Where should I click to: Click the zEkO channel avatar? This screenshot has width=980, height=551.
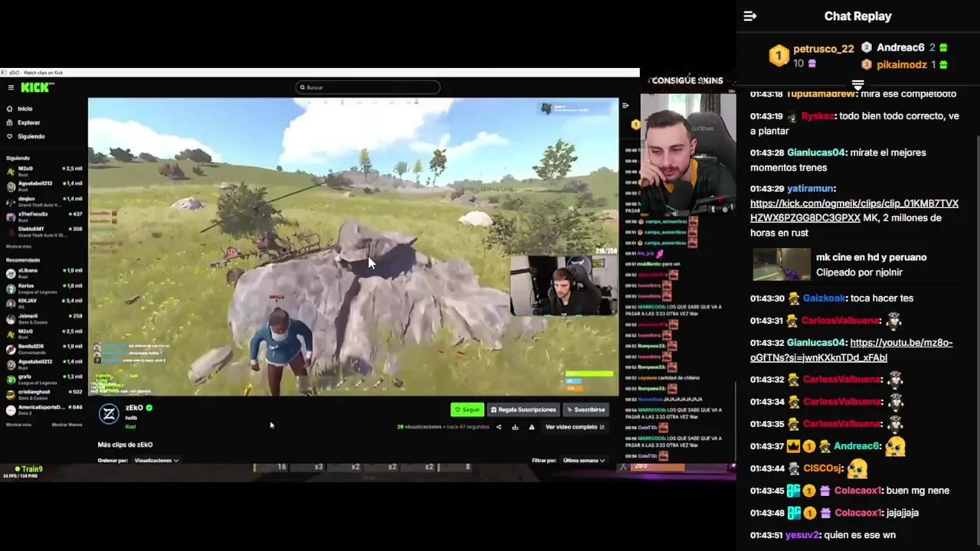tap(109, 413)
